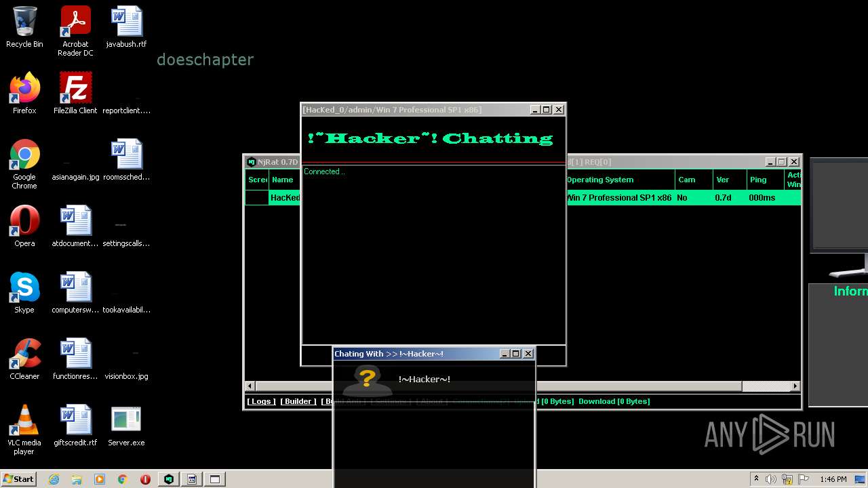Open FileZilla Client shortcut
868x488 pixels.
[75, 94]
